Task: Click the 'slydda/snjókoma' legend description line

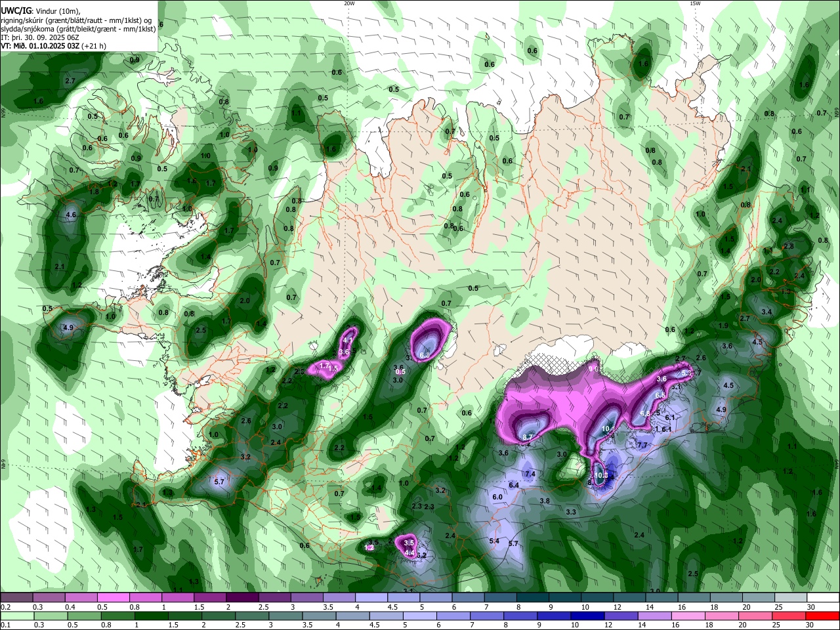Action: pyautogui.click(x=78, y=28)
